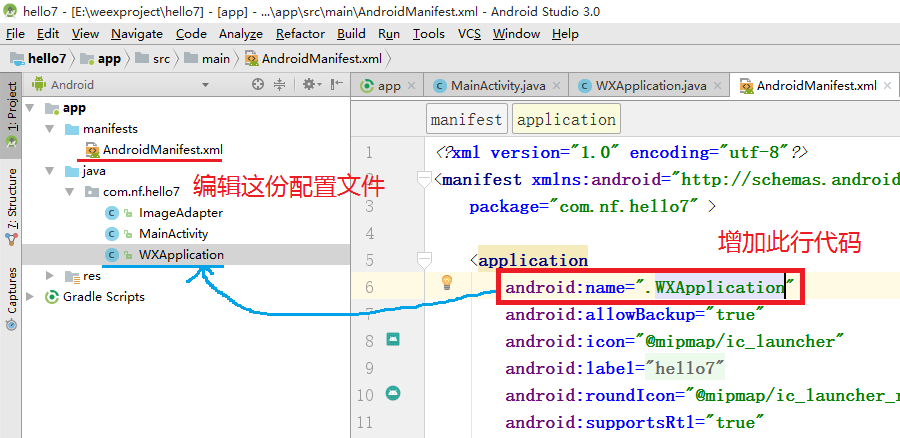The width and height of the screenshot is (900, 438).
Task: Click the gutter Android icon on line 10
Action: (x=393, y=393)
